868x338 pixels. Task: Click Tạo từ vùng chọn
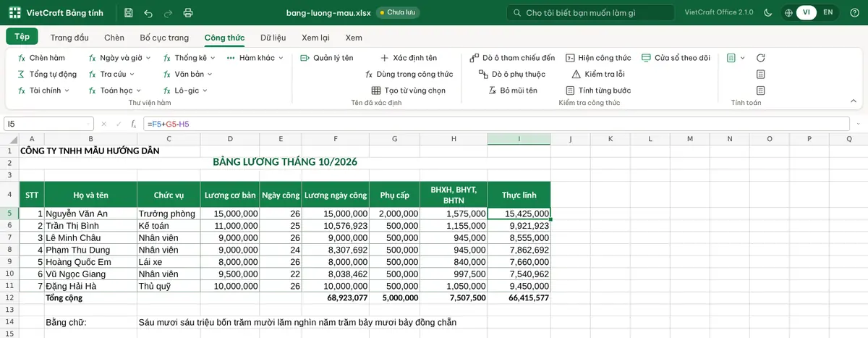pos(409,90)
